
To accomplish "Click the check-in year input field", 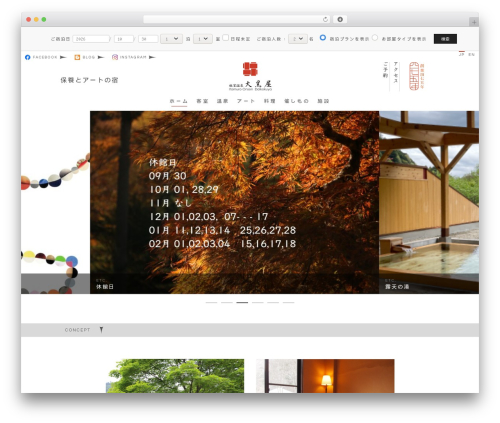I will (91, 39).
